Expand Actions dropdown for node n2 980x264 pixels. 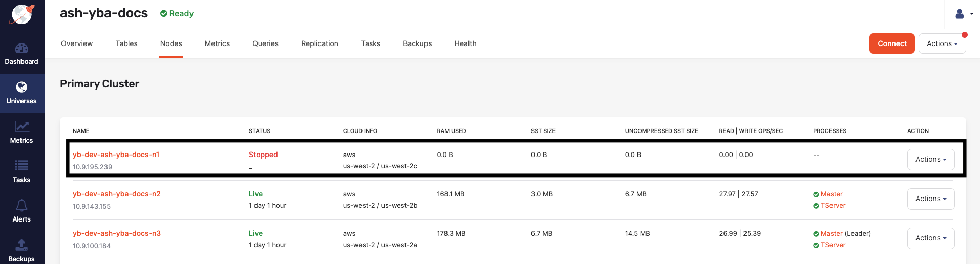930,199
